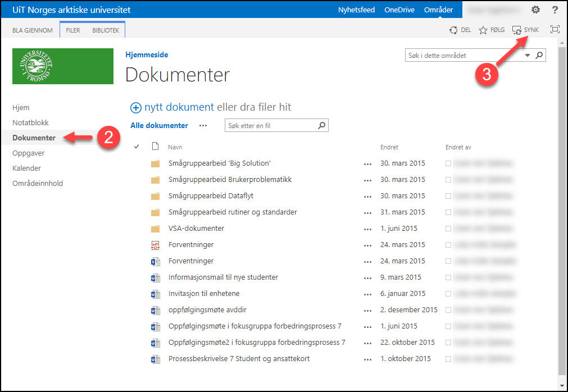
Task: Open the Forventninger PDF file icon
Action: [156, 245]
